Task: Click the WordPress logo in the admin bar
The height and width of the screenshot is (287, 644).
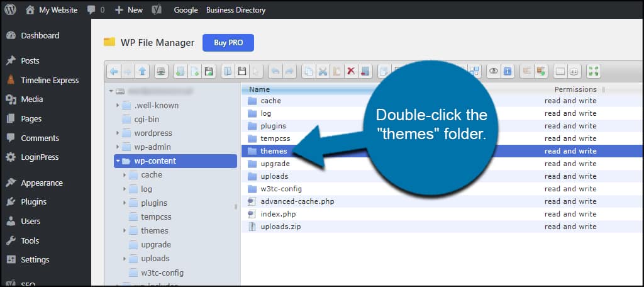Action: tap(10, 9)
